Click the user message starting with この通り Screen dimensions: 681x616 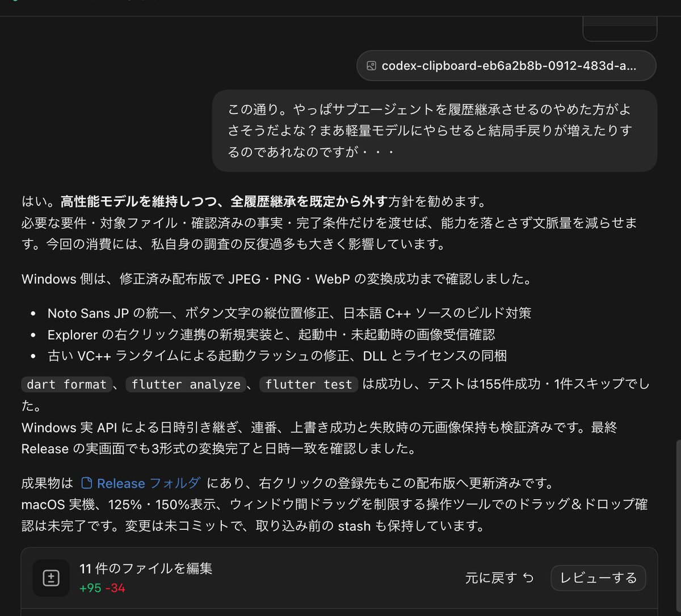tap(435, 130)
